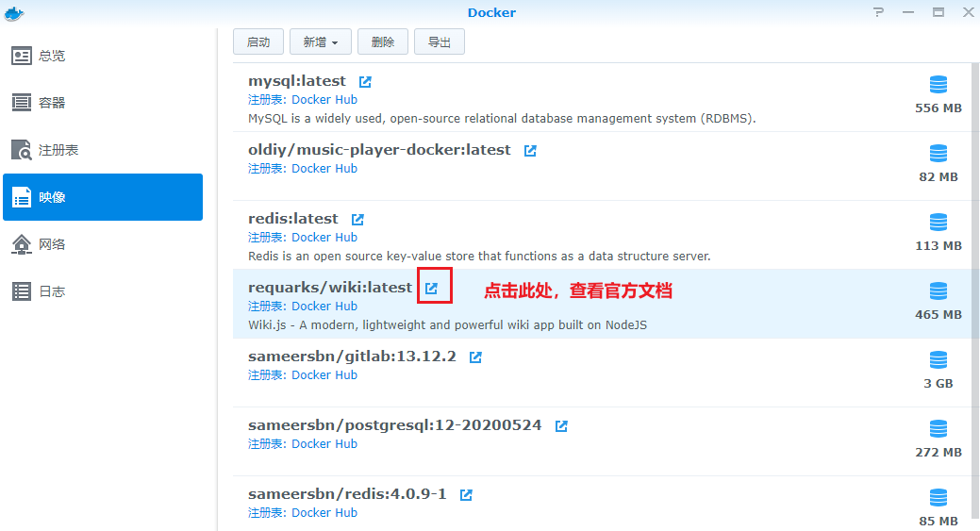Click the Wiki.js NodeJS description text

point(447,324)
